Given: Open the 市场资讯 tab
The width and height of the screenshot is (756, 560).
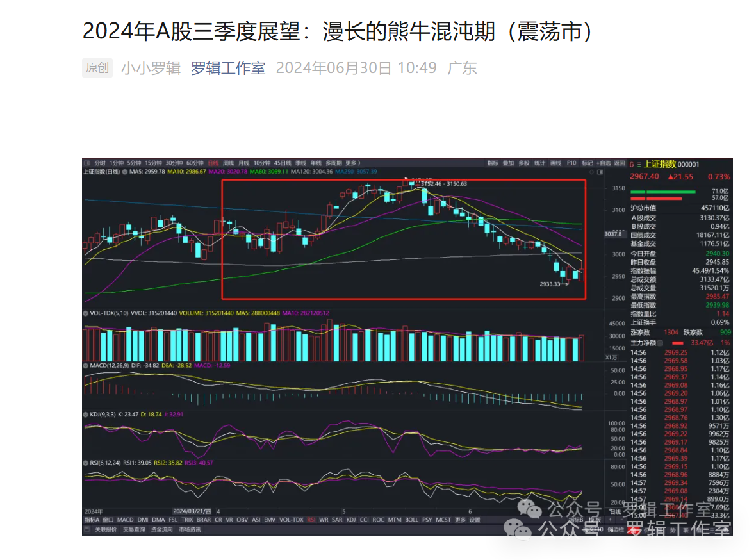Looking at the screenshot, I should click(x=190, y=530).
